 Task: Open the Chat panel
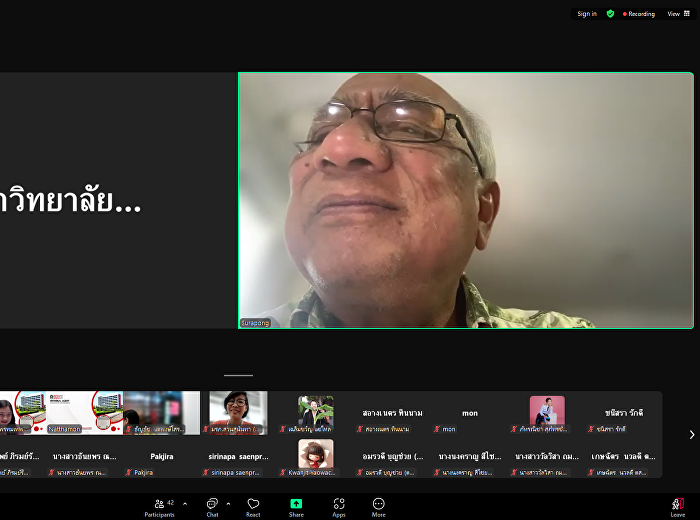pyautogui.click(x=212, y=507)
